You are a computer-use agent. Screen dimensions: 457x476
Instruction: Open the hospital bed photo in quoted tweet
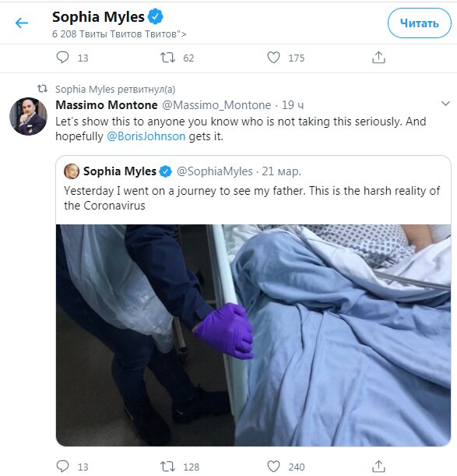coord(253,335)
